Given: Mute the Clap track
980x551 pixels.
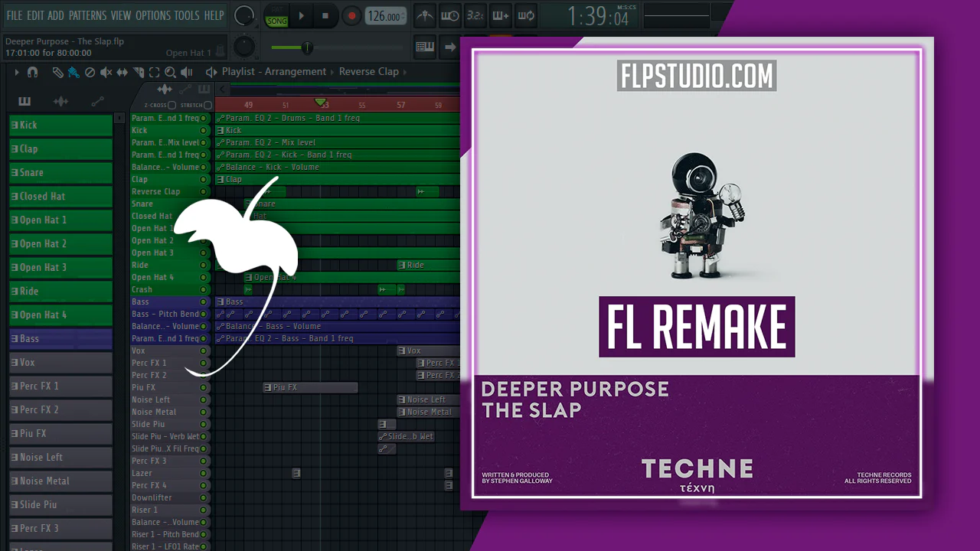Looking at the screenshot, I should click(x=204, y=179).
